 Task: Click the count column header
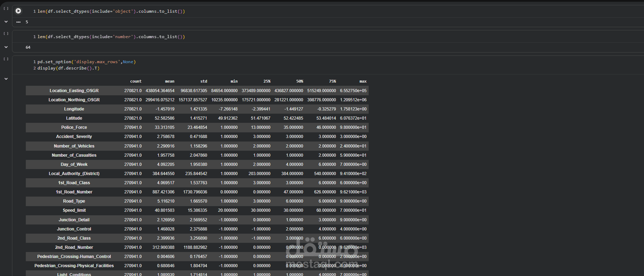(x=136, y=81)
